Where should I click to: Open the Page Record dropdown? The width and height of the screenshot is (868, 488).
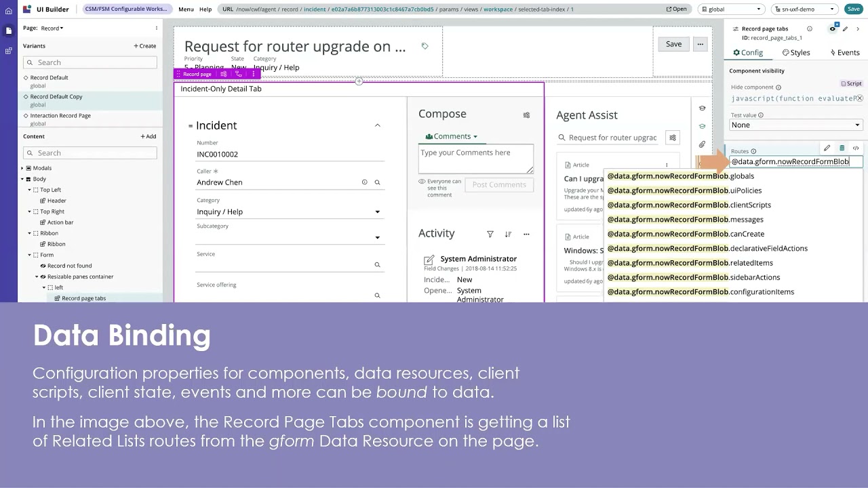coord(52,28)
